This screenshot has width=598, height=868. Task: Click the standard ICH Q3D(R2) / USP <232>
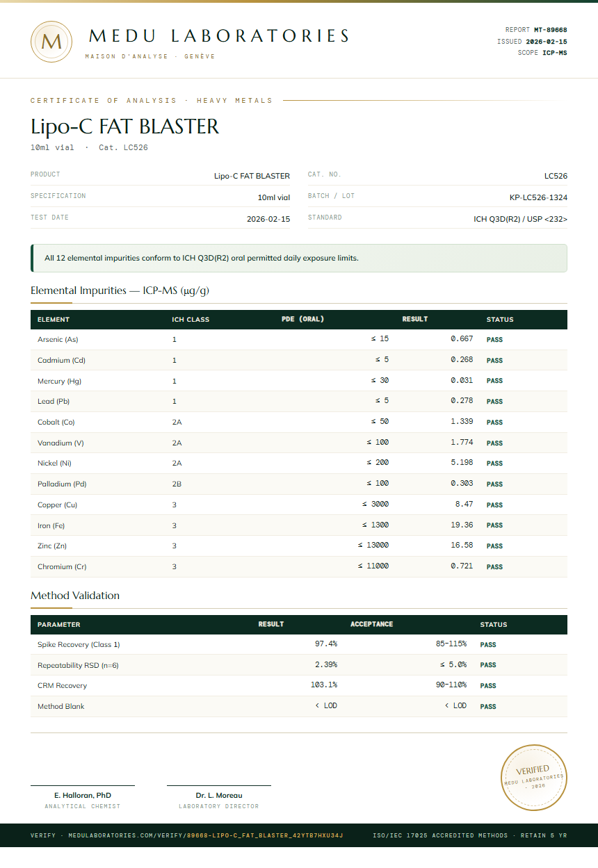[x=520, y=219]
